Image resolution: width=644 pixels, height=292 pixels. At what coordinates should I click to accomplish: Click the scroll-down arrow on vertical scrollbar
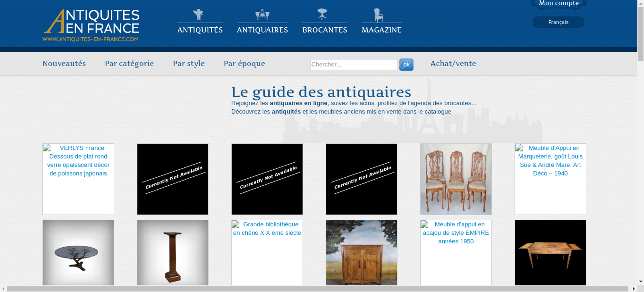[x=640, y=281]
